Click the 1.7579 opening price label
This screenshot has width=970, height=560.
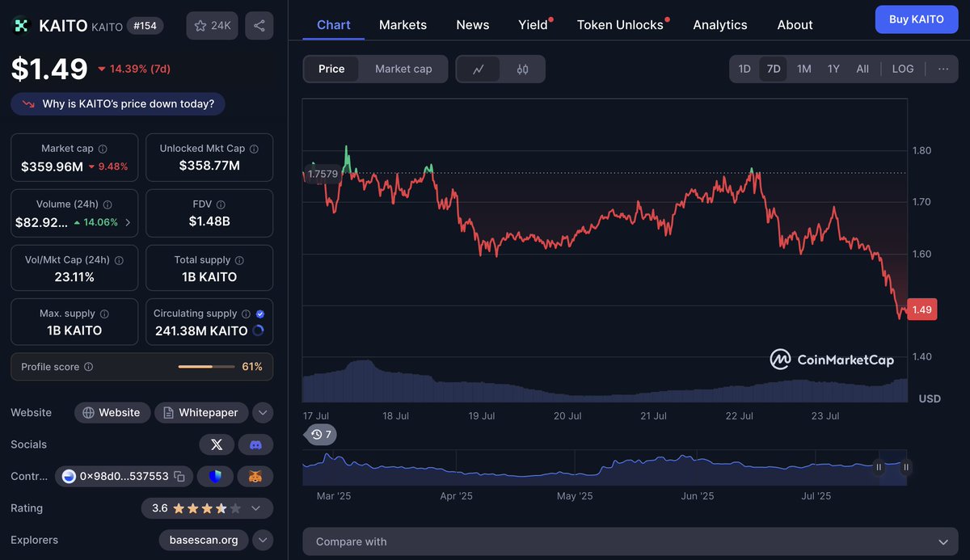point(323,174)
